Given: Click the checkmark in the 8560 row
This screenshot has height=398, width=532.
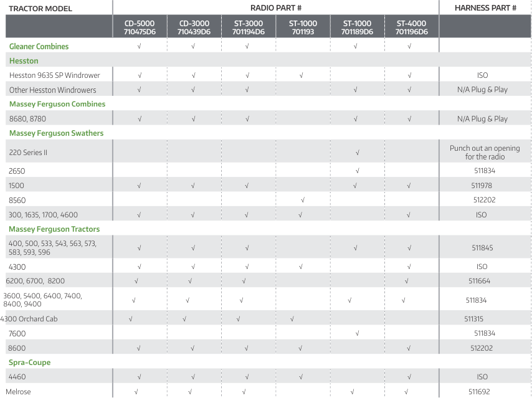Looking at the screenshot, I should [x=302, y=200].
